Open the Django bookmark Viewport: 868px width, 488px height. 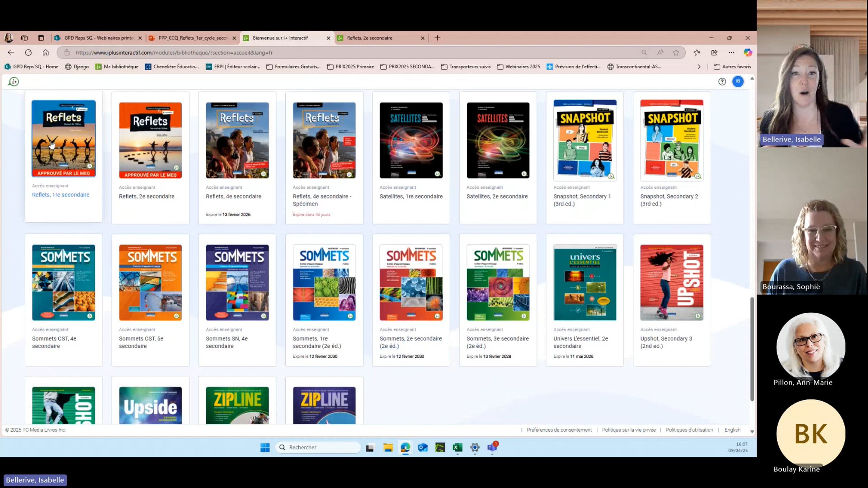click(77, 67)
